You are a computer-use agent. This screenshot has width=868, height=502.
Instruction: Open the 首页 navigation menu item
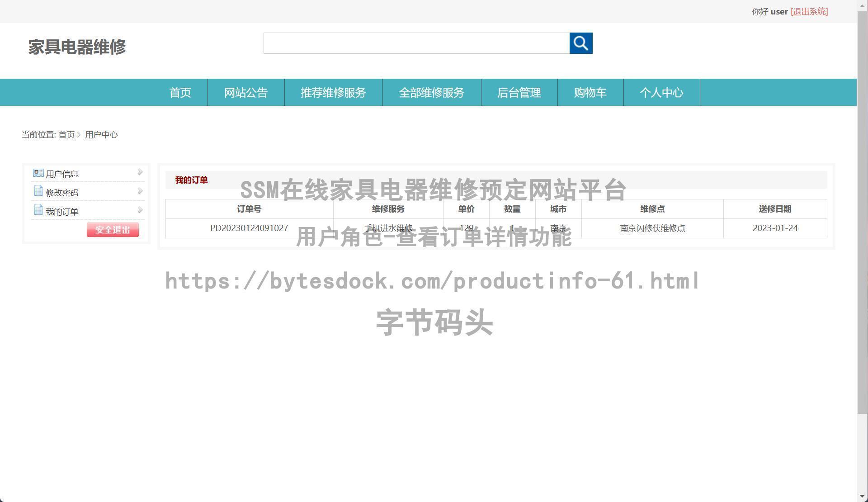click(180, 93)
